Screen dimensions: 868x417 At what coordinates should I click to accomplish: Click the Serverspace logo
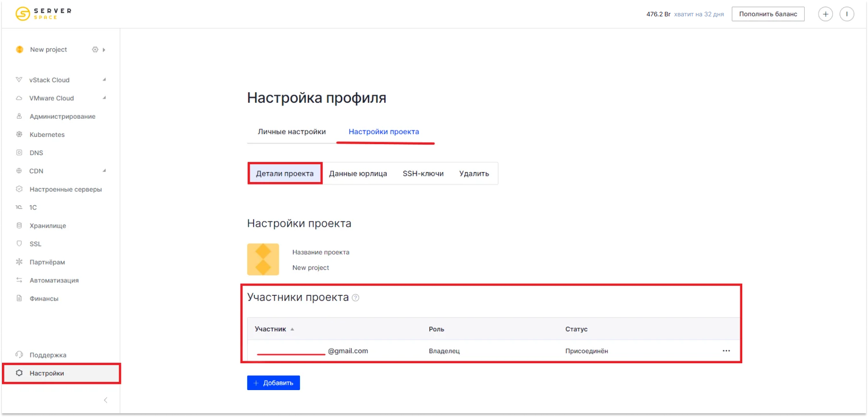pos(43,13)
